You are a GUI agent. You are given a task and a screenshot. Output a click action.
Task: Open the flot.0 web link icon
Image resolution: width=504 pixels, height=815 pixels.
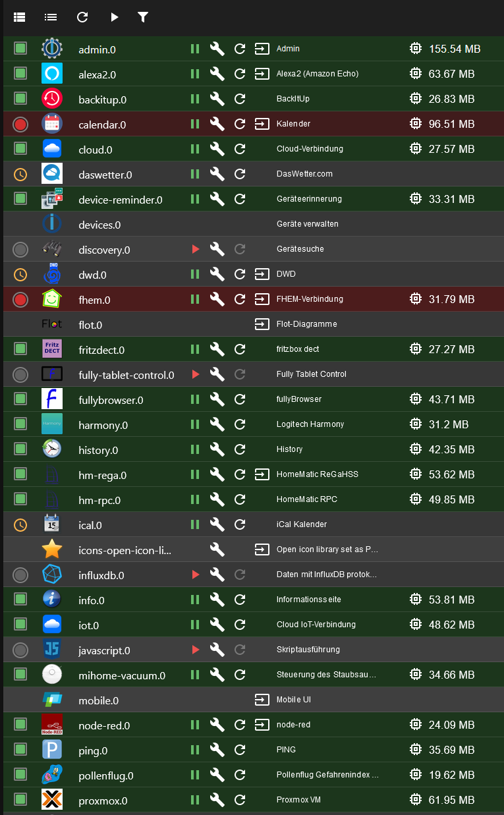[x=262, y=324]
